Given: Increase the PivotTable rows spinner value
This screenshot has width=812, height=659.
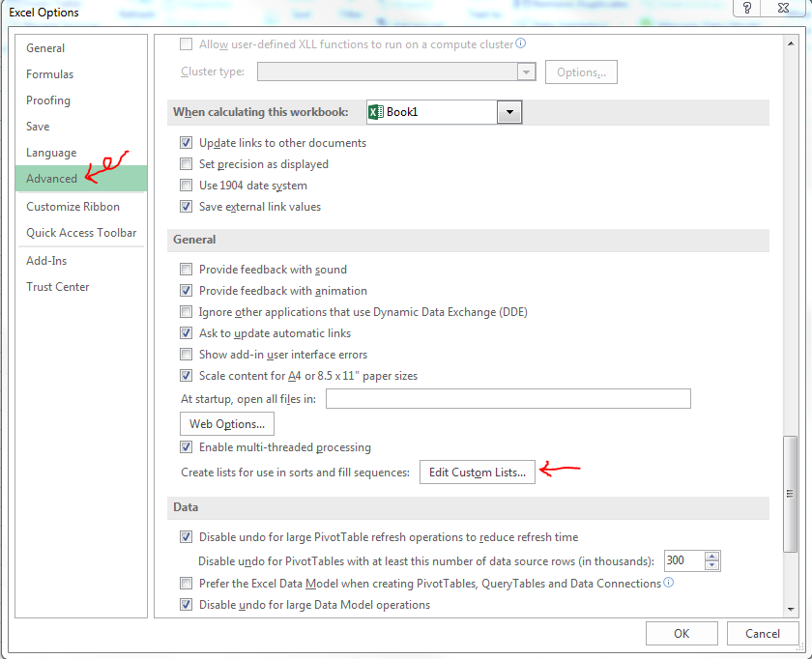Looking at the screenshot, I should (x=712, y=557).
